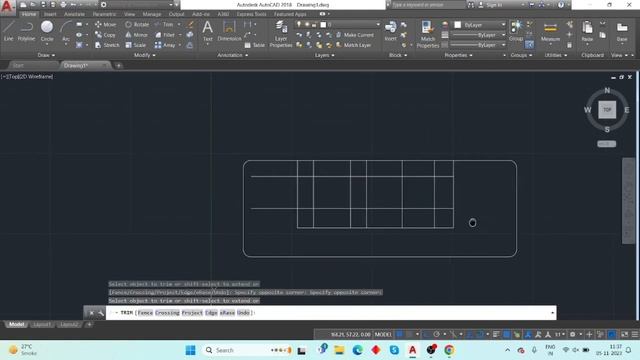
Task: Open status bar customization menu
Action: click(x=635, y=334)
